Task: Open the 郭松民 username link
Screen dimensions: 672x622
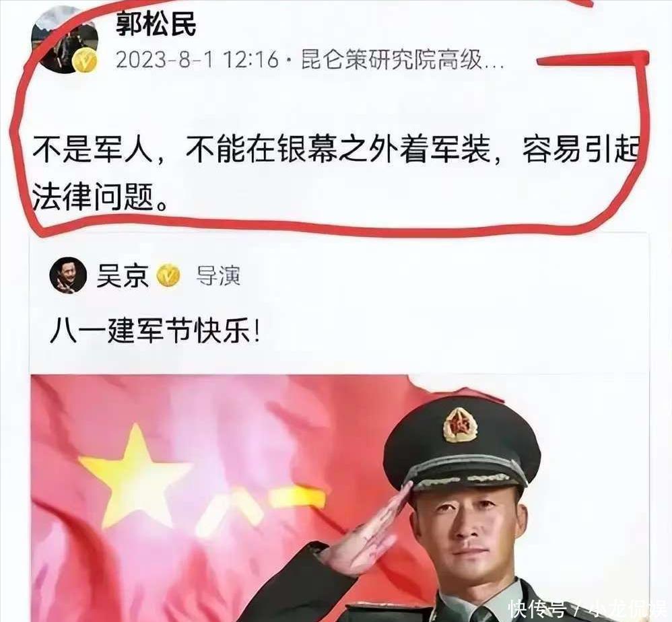Action: click(156, 24)
